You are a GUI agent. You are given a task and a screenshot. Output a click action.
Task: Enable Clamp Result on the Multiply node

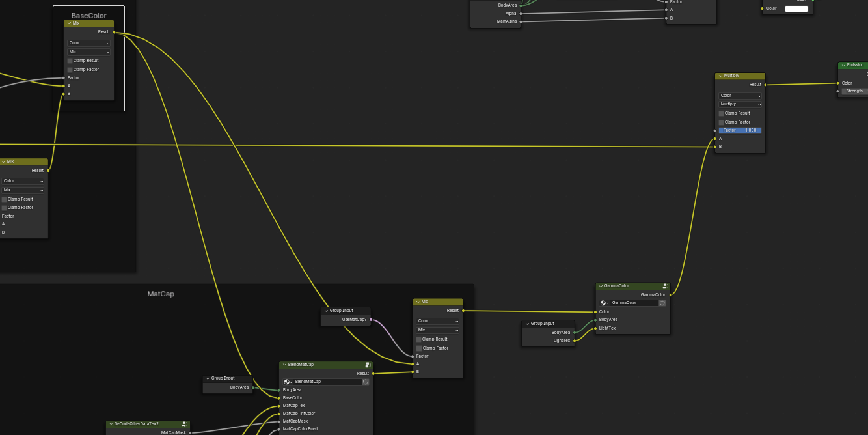721,113
